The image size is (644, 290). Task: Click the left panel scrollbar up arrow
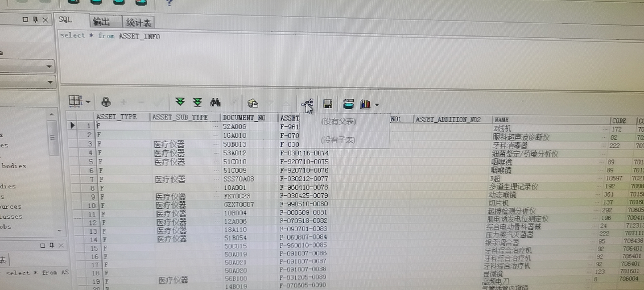52,114
